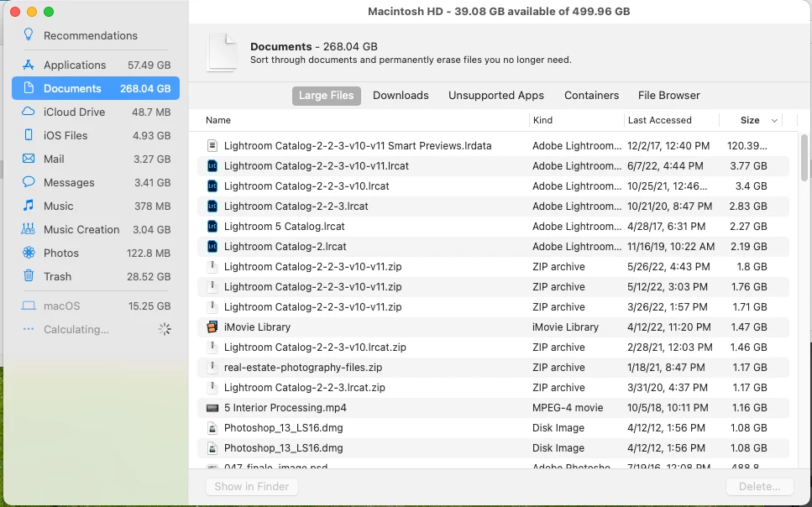Open the Unsupported Apps tab
Viewport: 812px width, 507px height.
[496, 96]
